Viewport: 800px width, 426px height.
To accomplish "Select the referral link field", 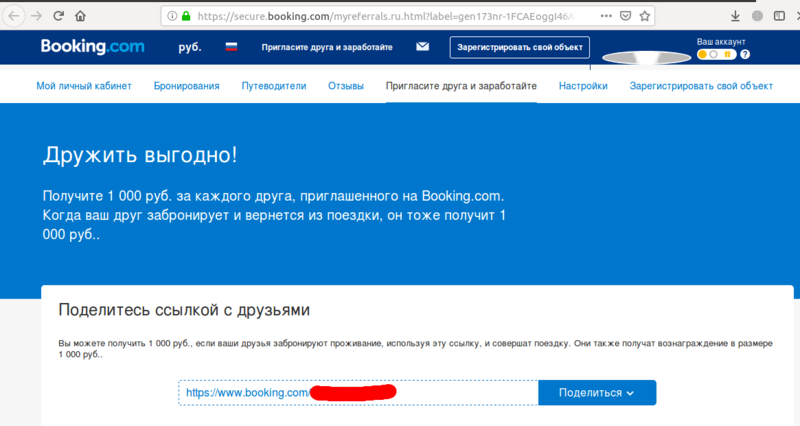I will (x=358, y=393).
